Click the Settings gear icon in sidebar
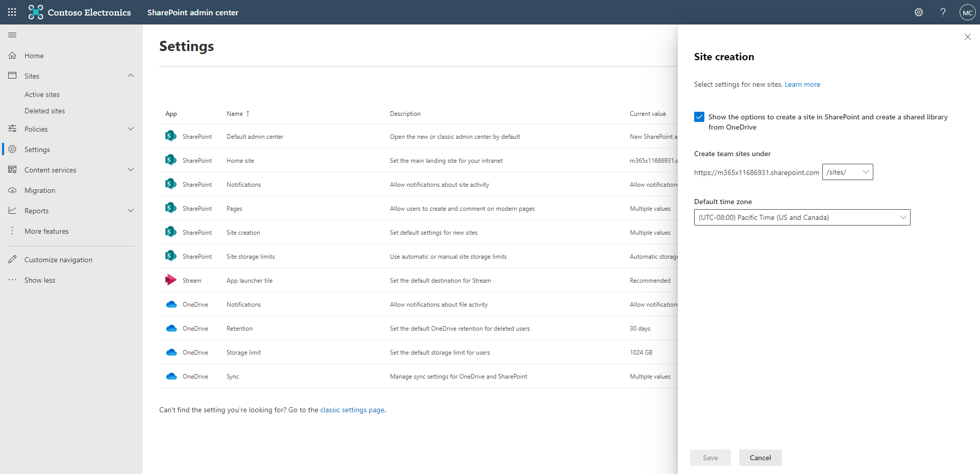Image resolution: width=980 pixels, height=474 pixels. (12, 149)
